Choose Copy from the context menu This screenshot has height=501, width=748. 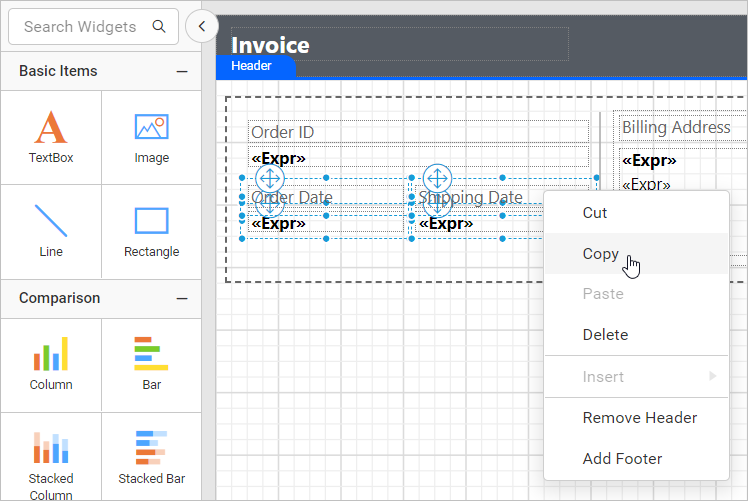point(600,254)
